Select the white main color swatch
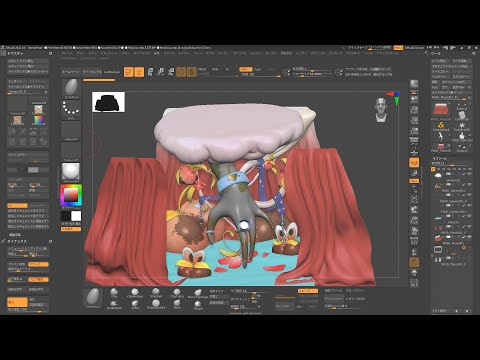Viewport: 480px width, 360px height. [76, 216]
